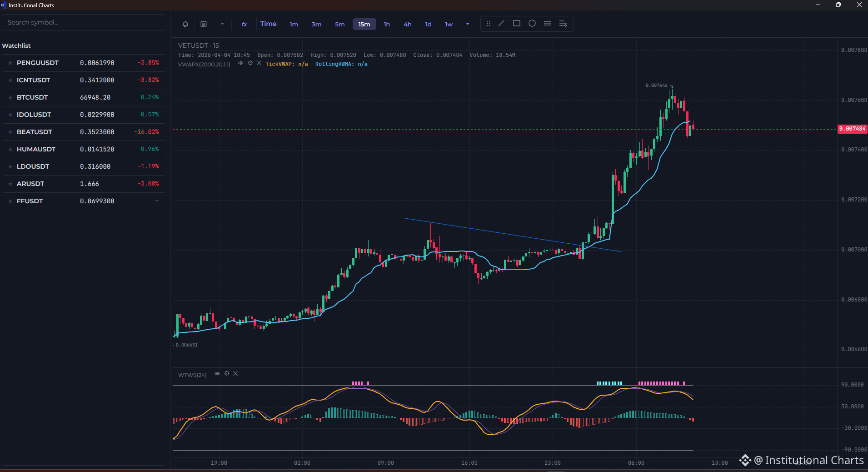Viewport: 868px width, 472px height.
Task: Remove the VWAPX indicator
Action: point(259,63)
